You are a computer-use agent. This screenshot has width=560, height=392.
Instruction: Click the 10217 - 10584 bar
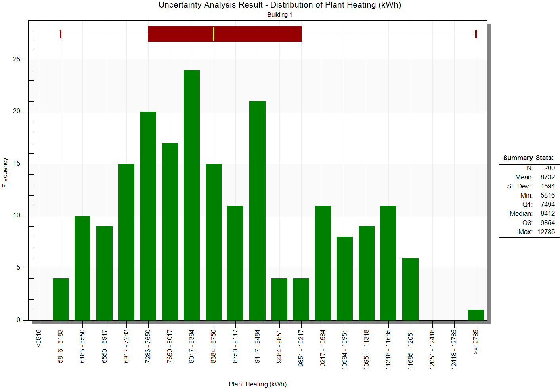click(323, 263)
